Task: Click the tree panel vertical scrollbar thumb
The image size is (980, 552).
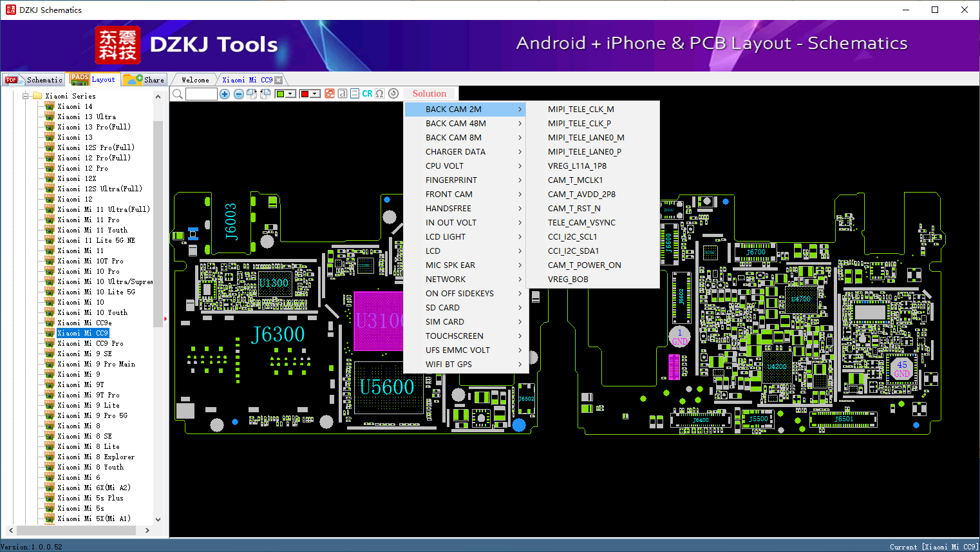Action: [158, 224]
